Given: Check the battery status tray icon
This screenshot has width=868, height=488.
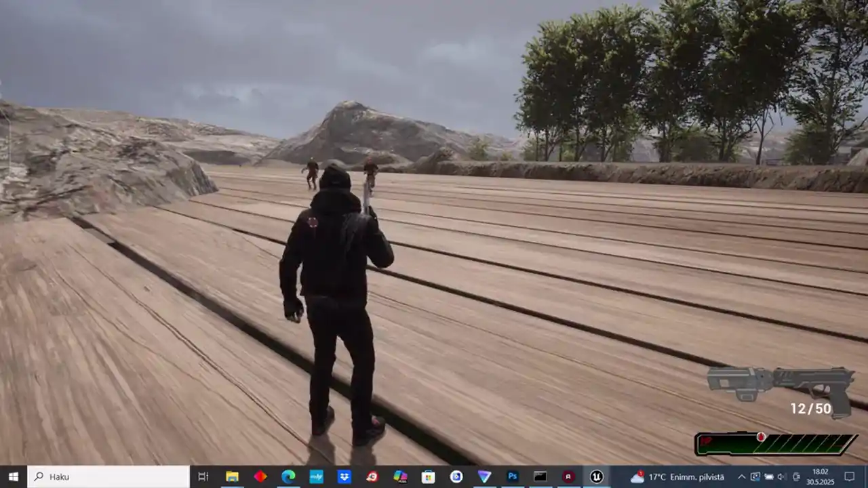Looking at the screenshot, I should click(x=768, y=477).
